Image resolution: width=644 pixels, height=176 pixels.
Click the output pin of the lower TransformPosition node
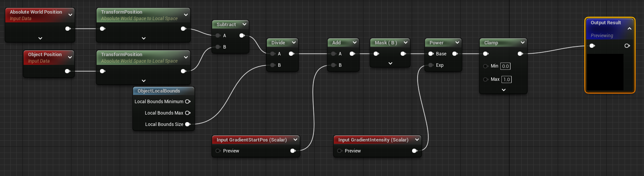click(x=183, y=71)
